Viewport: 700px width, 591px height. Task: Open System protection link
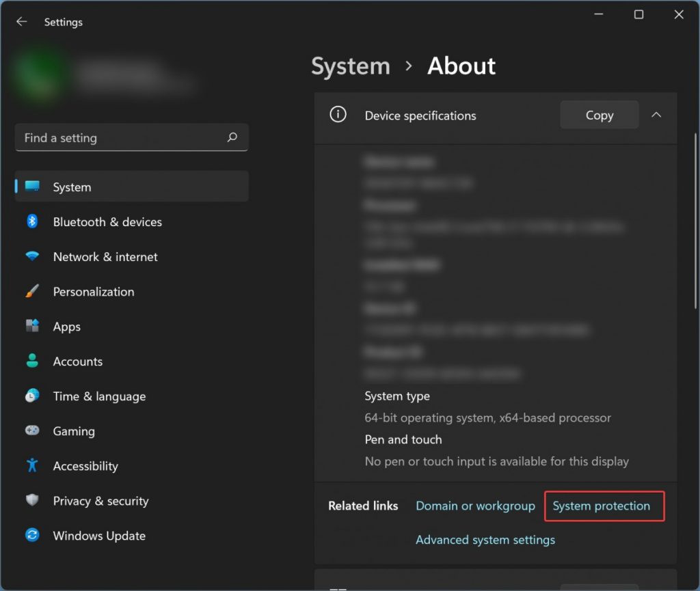(x=601, y=506)
